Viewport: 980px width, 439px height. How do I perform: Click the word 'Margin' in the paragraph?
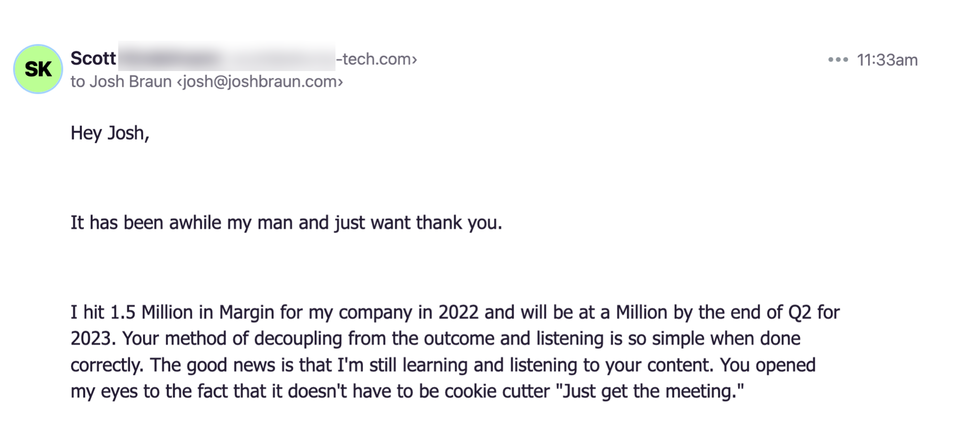(247, 313)
